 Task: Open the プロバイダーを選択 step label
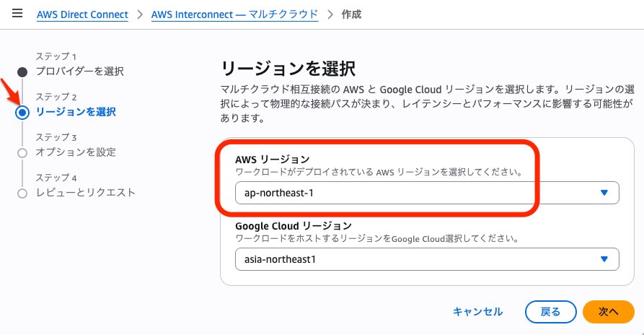pyautogui.click(x=79, y=71)
